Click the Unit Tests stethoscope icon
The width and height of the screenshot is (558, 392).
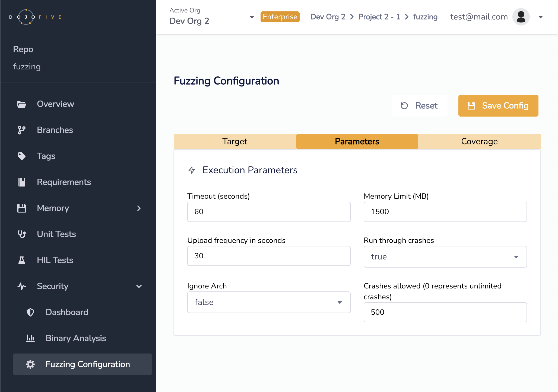coord(21,234)
